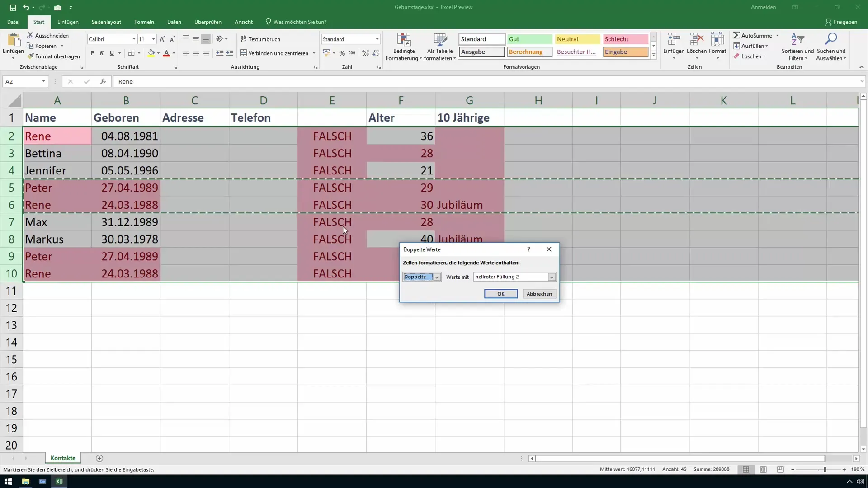Switch to page break preview icon
Image resolution: width=868 pixels, height=488 pixels.
(780, 469)
